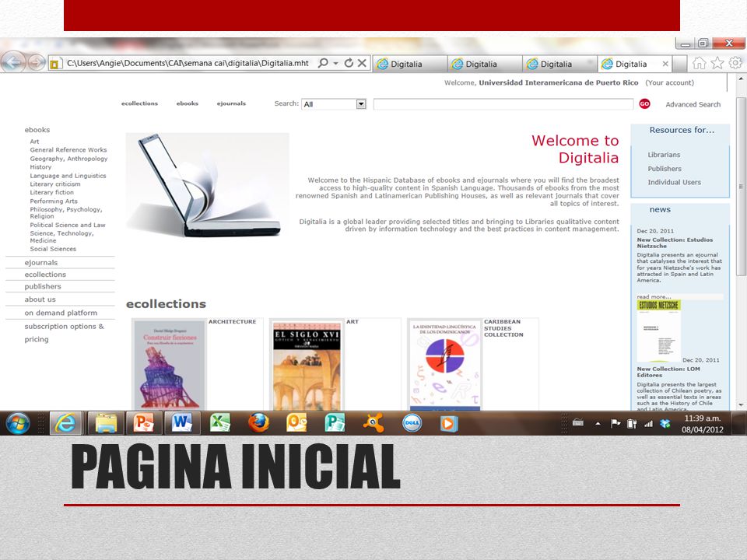Open Excel from the taskbar

(220, 423)
